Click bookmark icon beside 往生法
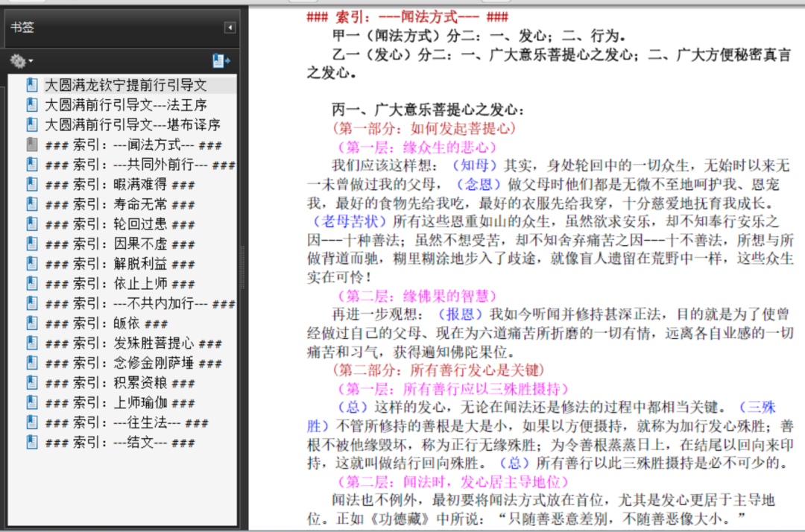Image resolution: width=805 pixels, height=532 pixels. pyautogui.click(x=32, y=422)
